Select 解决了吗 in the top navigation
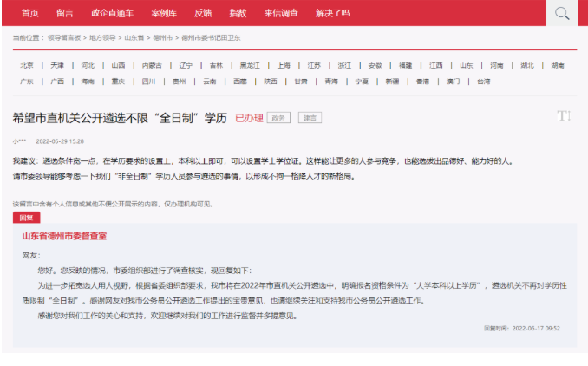This screenshot has width=588, height=366. tap(333, 13)
